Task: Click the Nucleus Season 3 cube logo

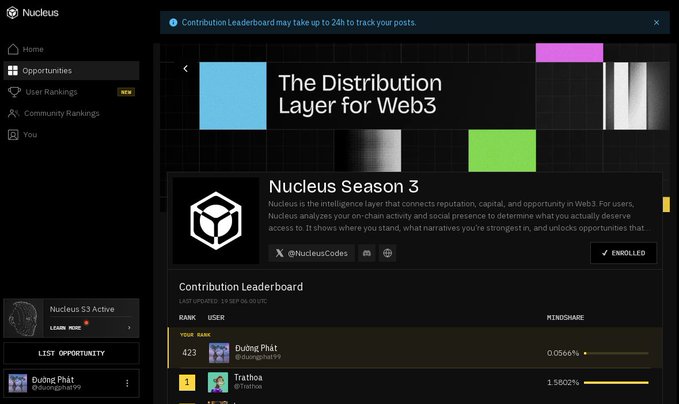Action: (216, 220)
